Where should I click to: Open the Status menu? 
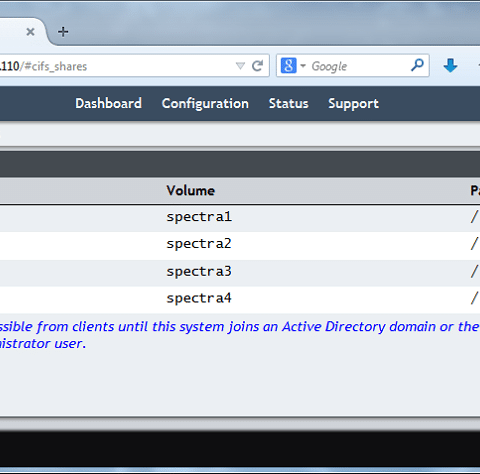[x=289, y=104]
